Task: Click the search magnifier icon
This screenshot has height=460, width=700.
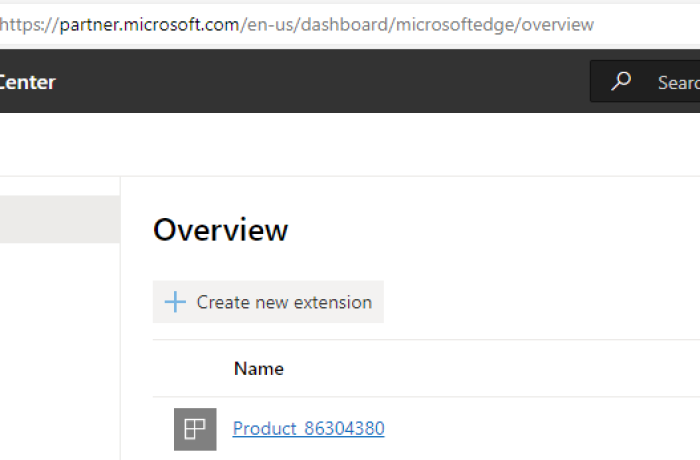Action: pos(621,81)
